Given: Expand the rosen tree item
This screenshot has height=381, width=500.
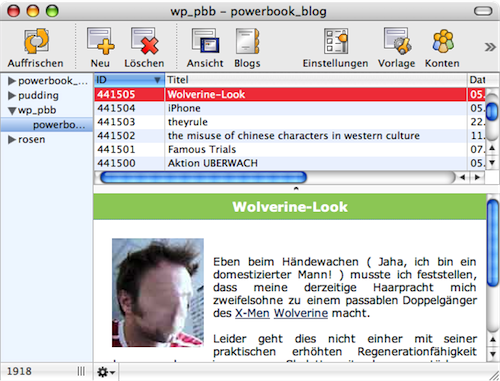Looking at the screenshot, I should 12,139.
